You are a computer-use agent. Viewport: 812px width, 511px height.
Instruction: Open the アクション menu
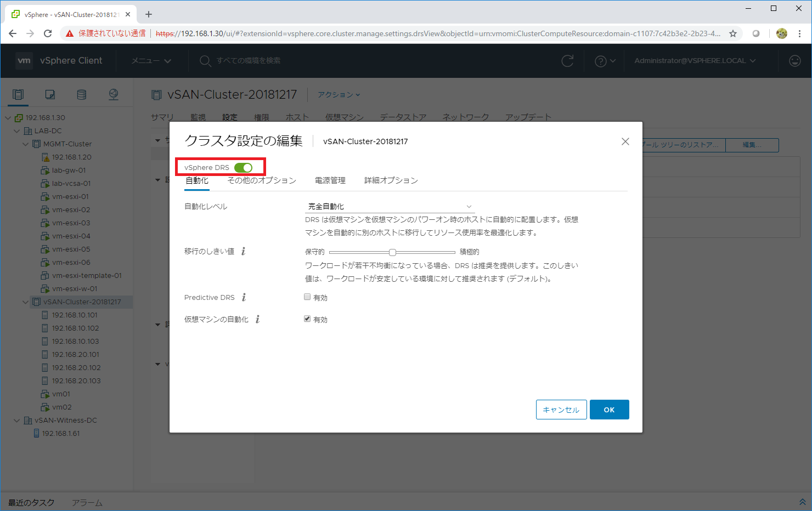339,95
